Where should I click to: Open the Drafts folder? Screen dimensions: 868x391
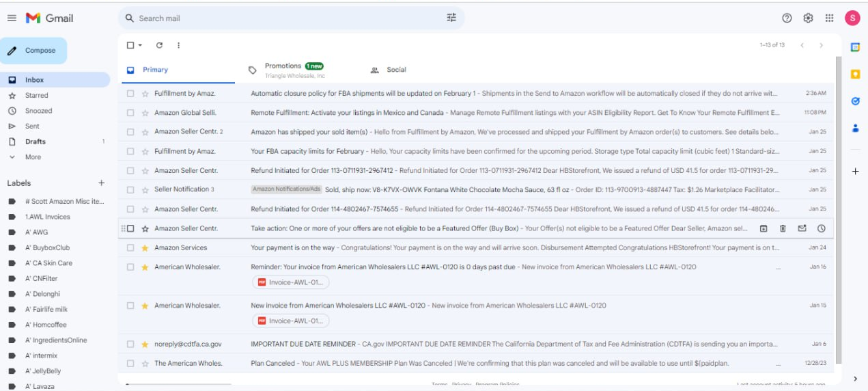(x=55, y=141)
